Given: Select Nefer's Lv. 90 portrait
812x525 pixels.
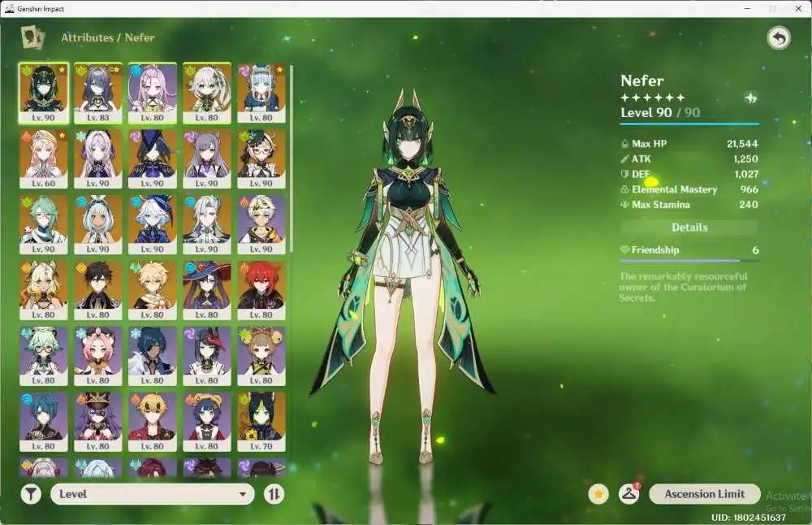Looking at the screenshot, I should coord(44,93).
